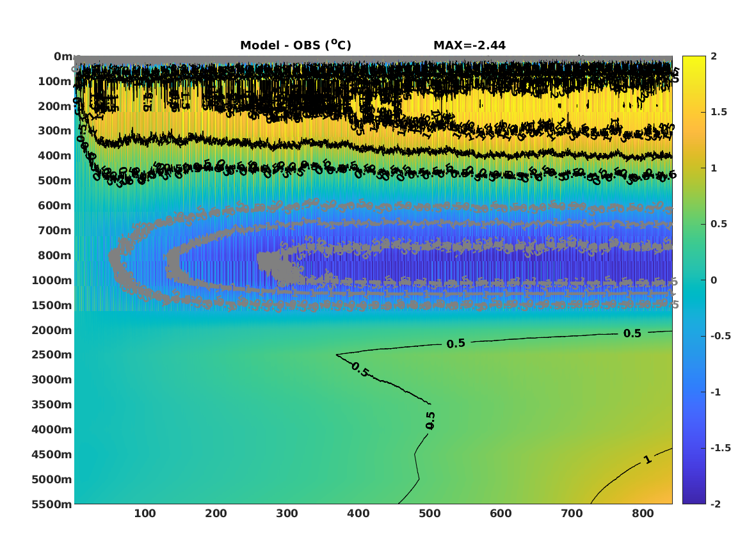
Task: Click the colorbar tick label -1
Action: 716,392
